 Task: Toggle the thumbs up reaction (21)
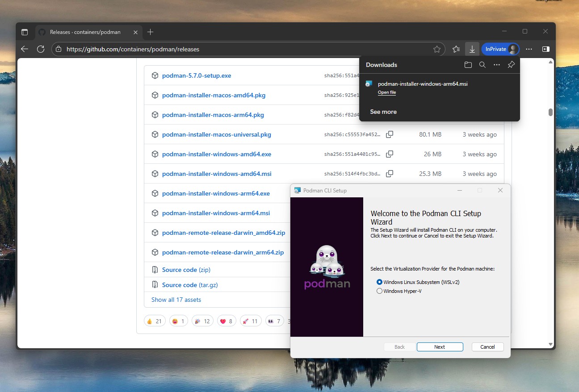[155, 321]
